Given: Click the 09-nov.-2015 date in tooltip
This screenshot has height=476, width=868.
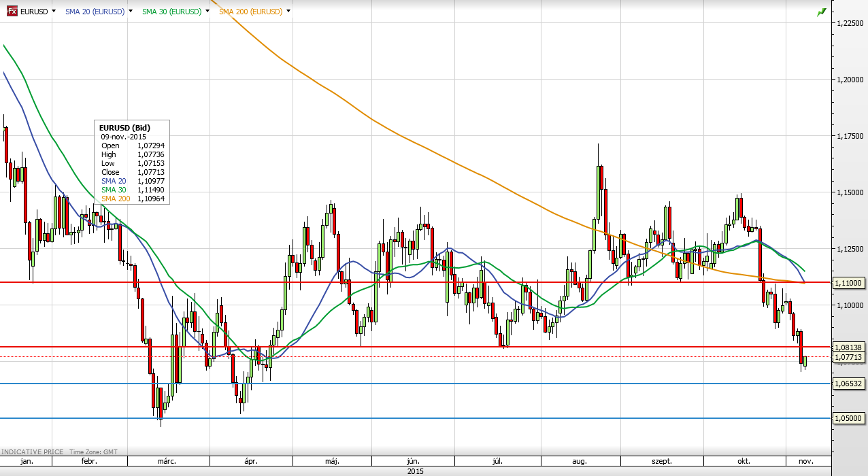Looking at the screenshot, I should point(124,137).
